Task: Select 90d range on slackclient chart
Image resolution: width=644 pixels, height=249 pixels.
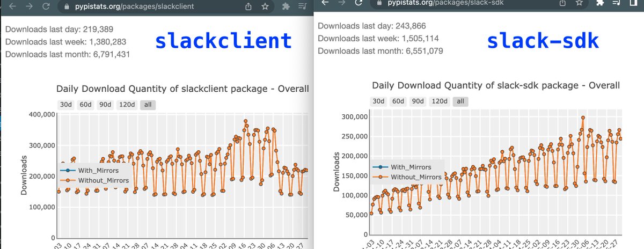Action: [x=105, y=105]
